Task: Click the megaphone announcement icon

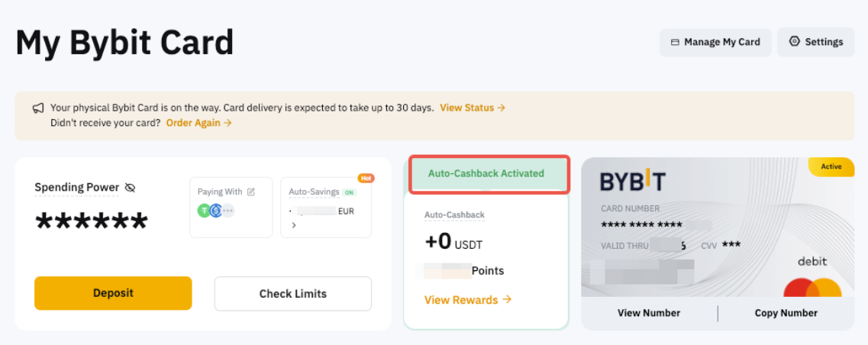Action: coord(38,108)
